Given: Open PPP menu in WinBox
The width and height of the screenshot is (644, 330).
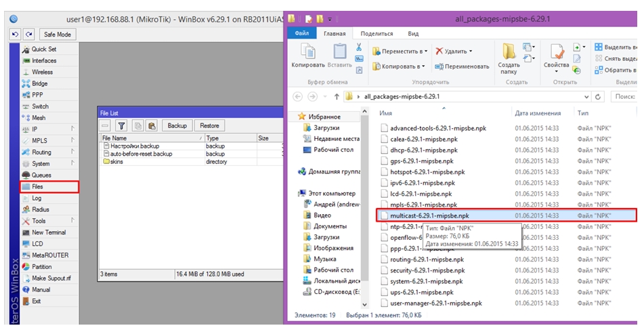Looking at the screenshot, I should 49,95.
